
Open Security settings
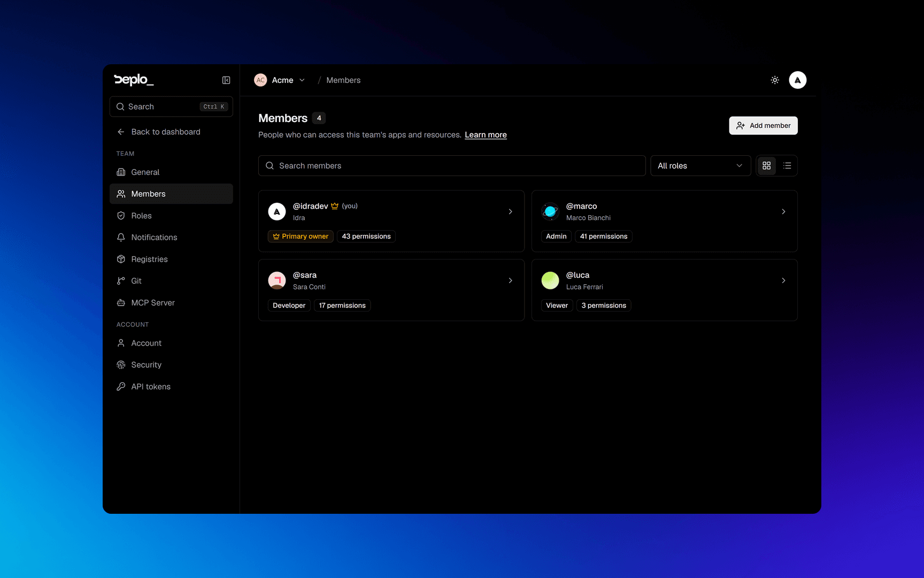click(x=171, y=365)
